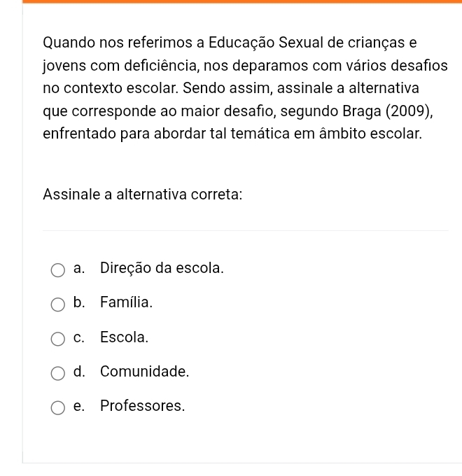Mark the Escola option radio button
This screenshot has width=462, height=476.
pyautogui.click(x=58, y=338)
